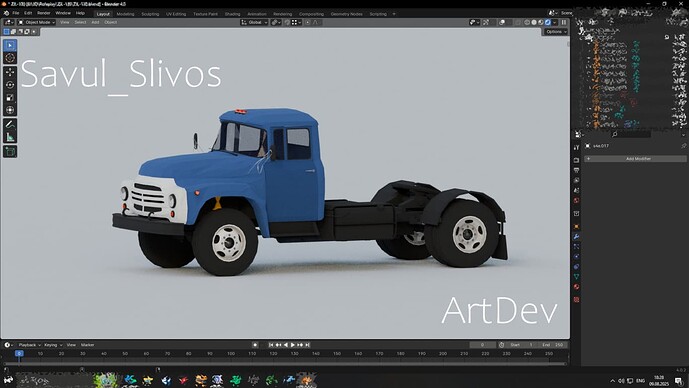Pin the properties panel for current object
The height and width of the screenshot is (388, 689).
(x=683, y=145)
